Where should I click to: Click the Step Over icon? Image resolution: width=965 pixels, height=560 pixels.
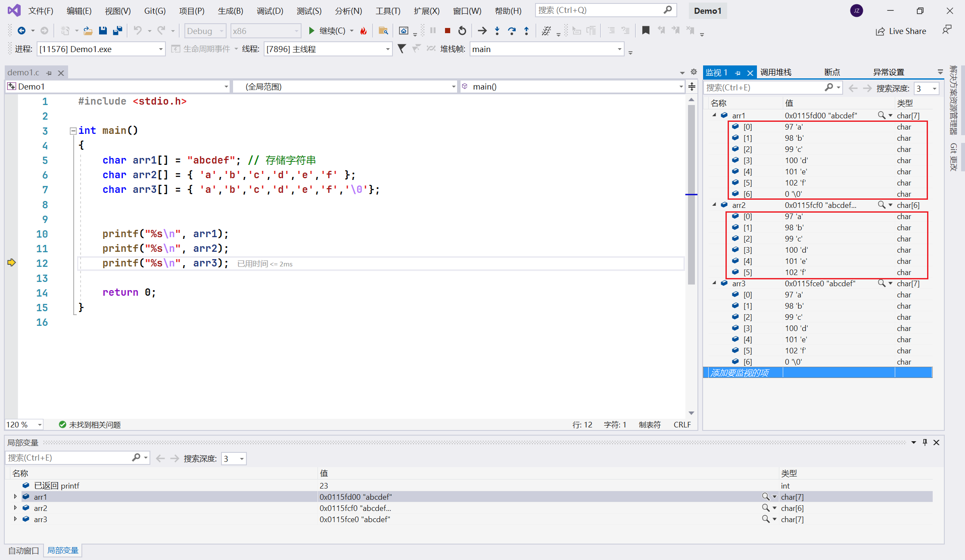pyautogui.click(x=512, y=31)
